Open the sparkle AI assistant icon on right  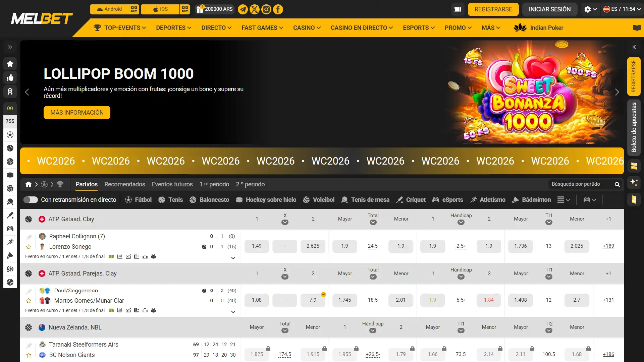coord(634,183)
